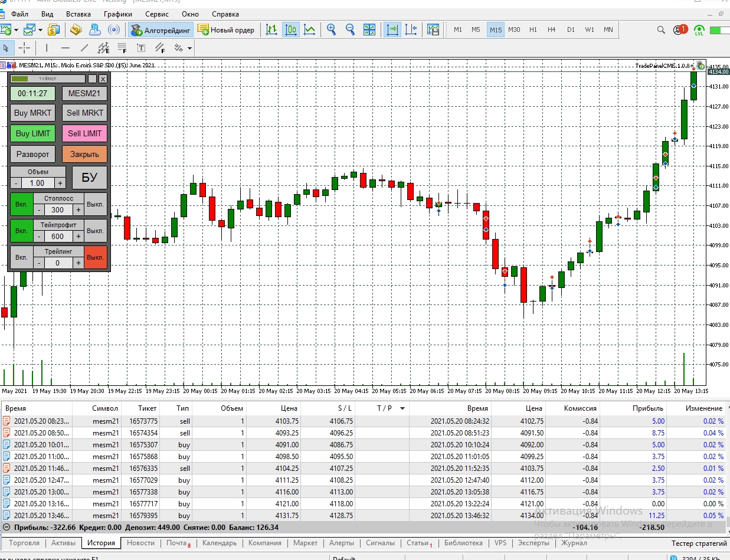
Task: Select the text label tool
Action: (141, 48)
